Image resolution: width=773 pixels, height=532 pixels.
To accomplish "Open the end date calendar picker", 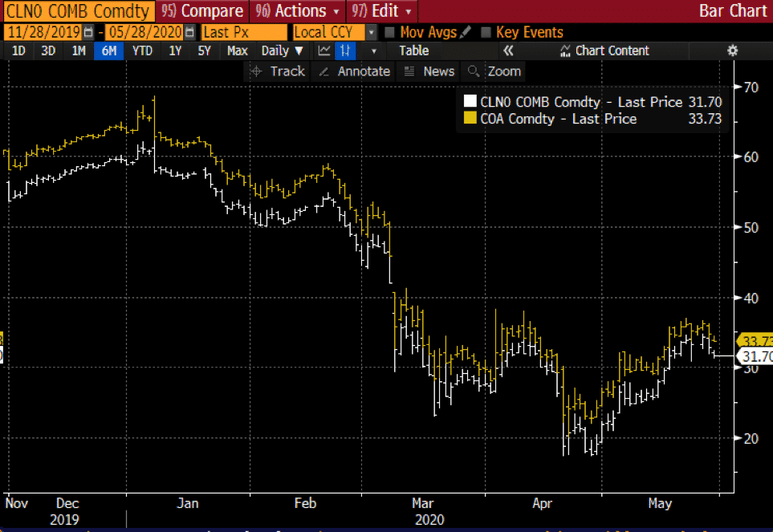I will click(189, 33).
